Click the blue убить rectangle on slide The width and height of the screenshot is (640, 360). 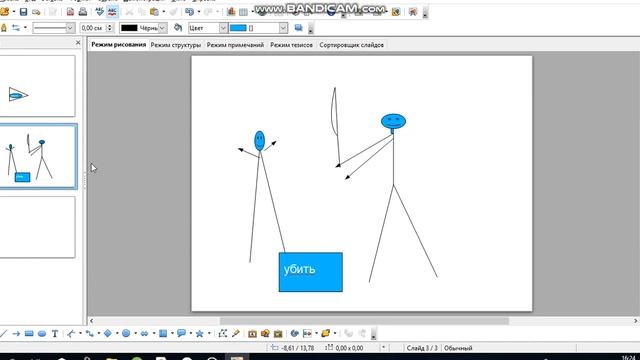click(311, 272)
